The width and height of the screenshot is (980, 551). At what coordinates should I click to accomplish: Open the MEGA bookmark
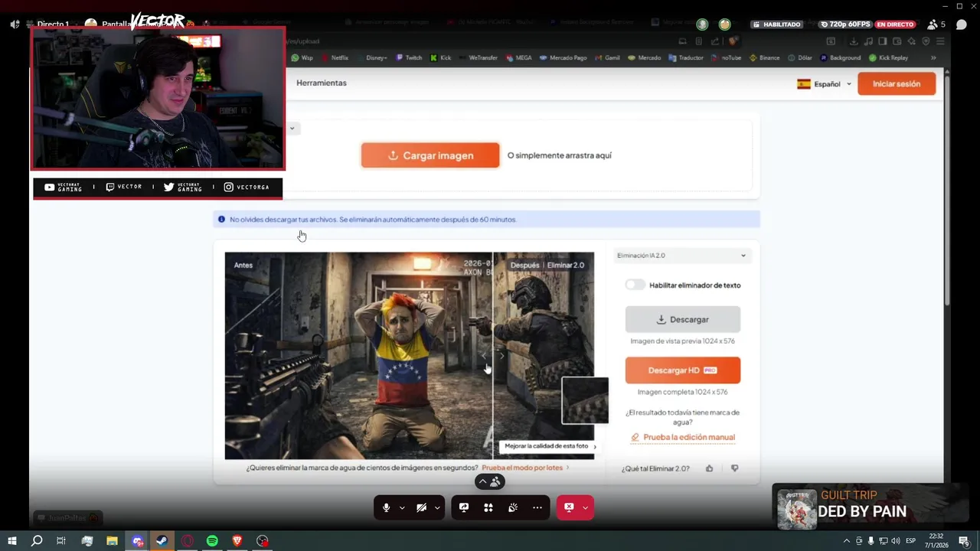pyautogui.click(x=518, y=57)
